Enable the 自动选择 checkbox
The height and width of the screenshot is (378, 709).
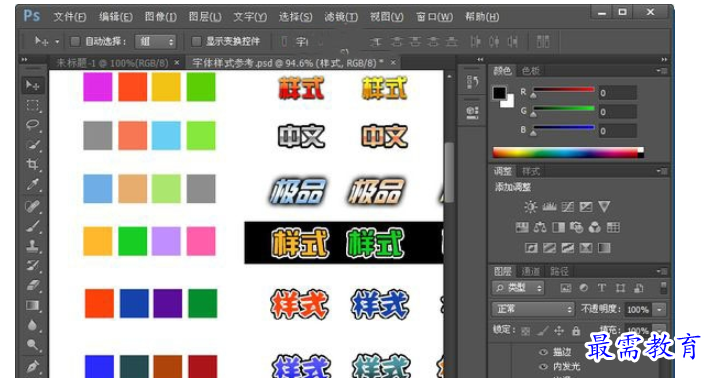click(x=75, y=42)
